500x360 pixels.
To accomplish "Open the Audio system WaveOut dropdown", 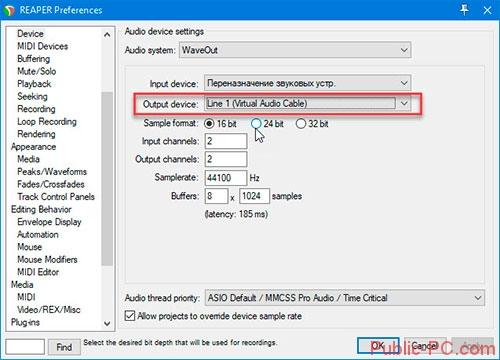I will (x=295, y=50).
